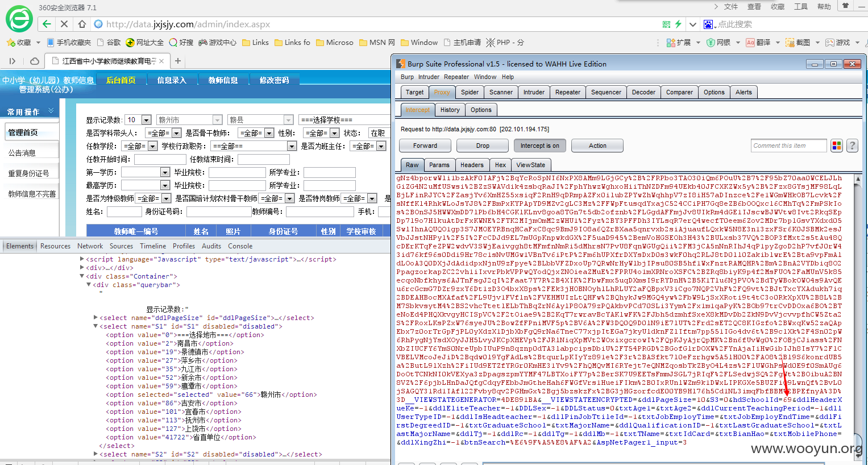Open the devtools Network tab

[x=90, y=246]
